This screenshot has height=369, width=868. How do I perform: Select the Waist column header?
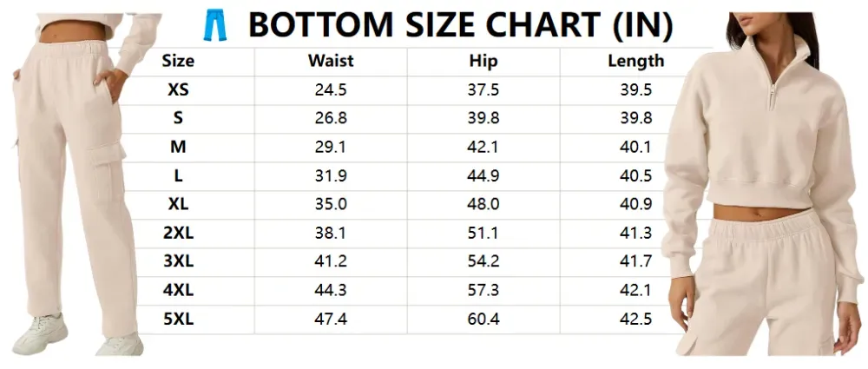(x=331, y=61)
